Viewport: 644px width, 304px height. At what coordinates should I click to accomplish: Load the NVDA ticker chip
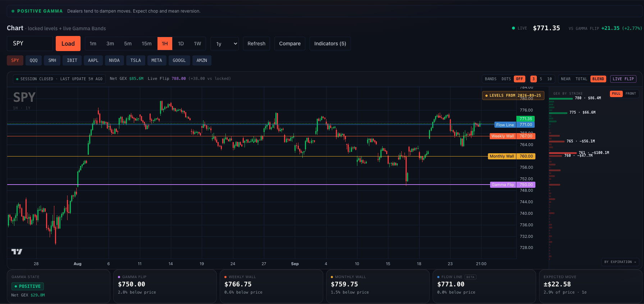click(114, 60)
